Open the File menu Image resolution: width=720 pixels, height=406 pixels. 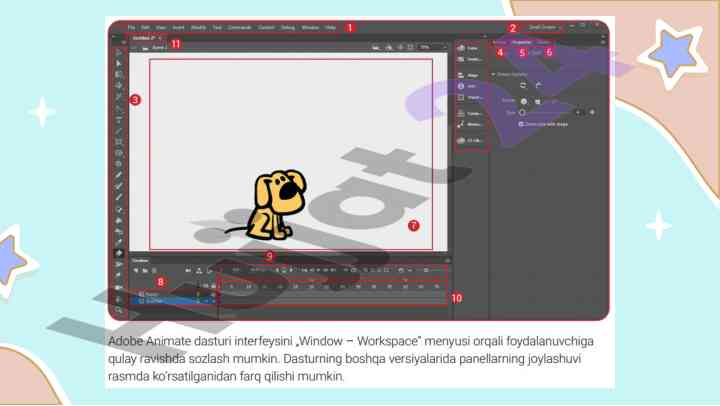coord(131,28)
